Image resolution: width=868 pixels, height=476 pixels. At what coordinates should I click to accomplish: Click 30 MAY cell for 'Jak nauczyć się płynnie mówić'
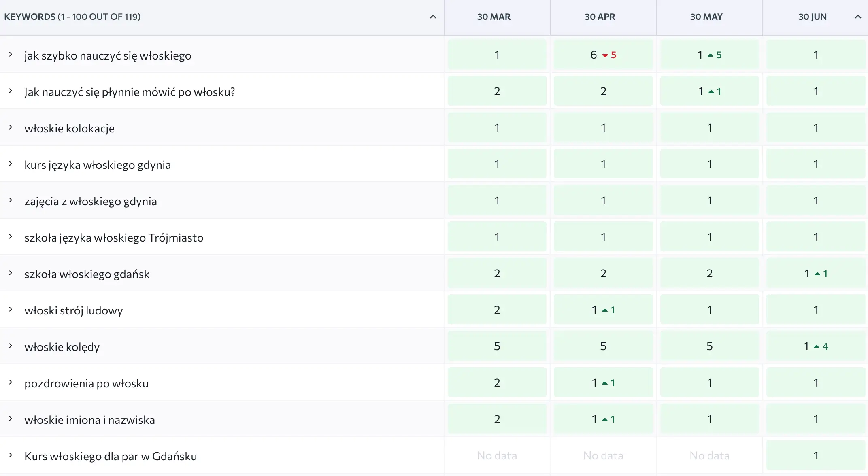click(x=709, y=91)
